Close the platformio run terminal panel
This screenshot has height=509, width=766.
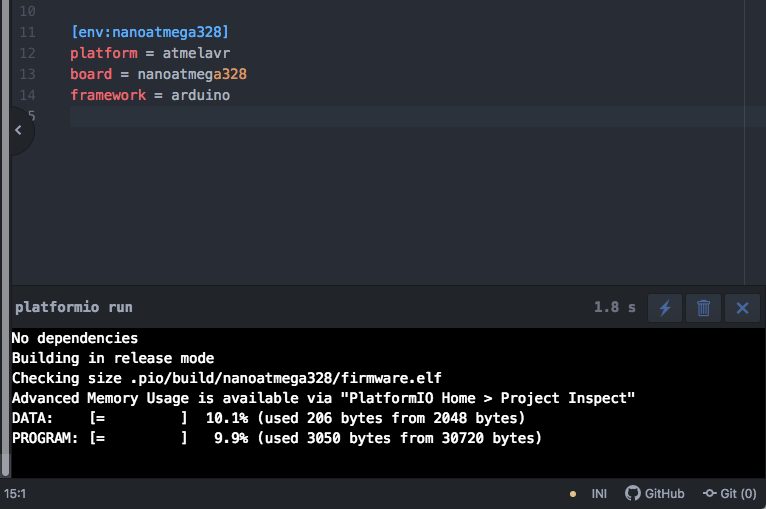click(742, 308)
